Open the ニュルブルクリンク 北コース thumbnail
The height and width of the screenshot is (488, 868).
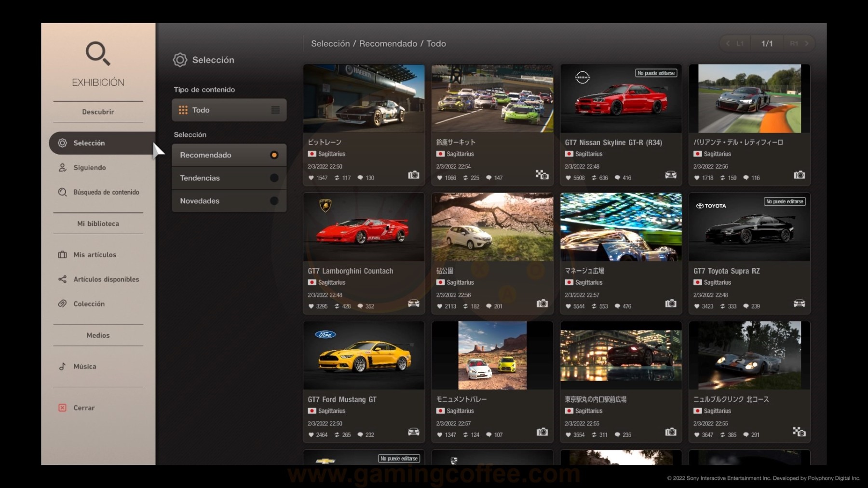point(750,356)
